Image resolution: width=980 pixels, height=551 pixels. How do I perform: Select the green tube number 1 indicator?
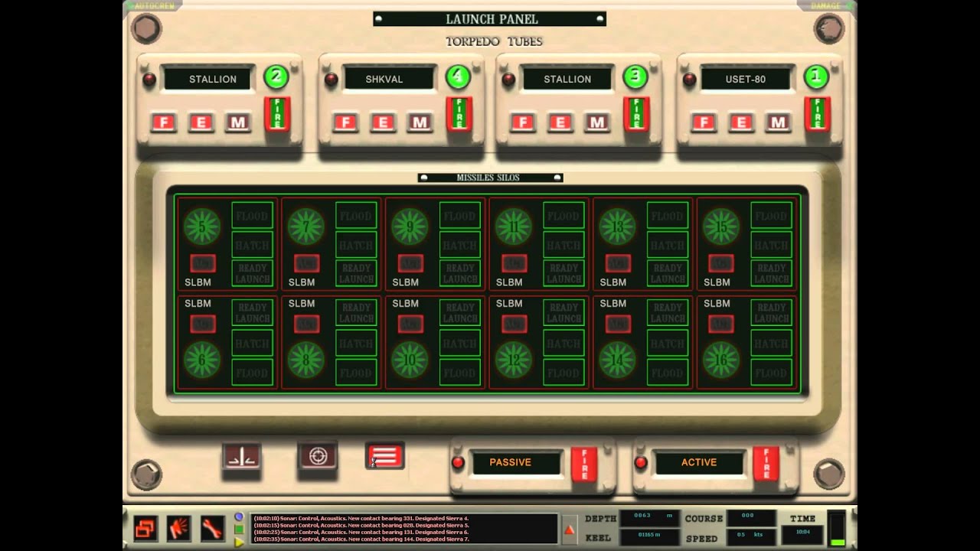pos(816,77)
